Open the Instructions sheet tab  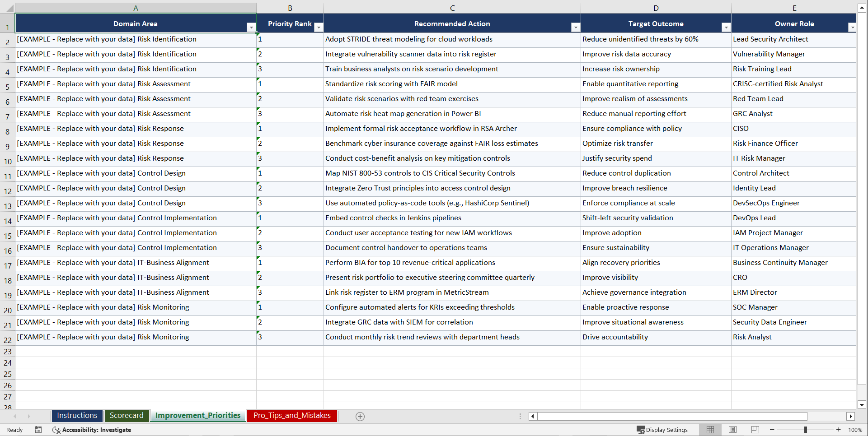tap(77, 415)
